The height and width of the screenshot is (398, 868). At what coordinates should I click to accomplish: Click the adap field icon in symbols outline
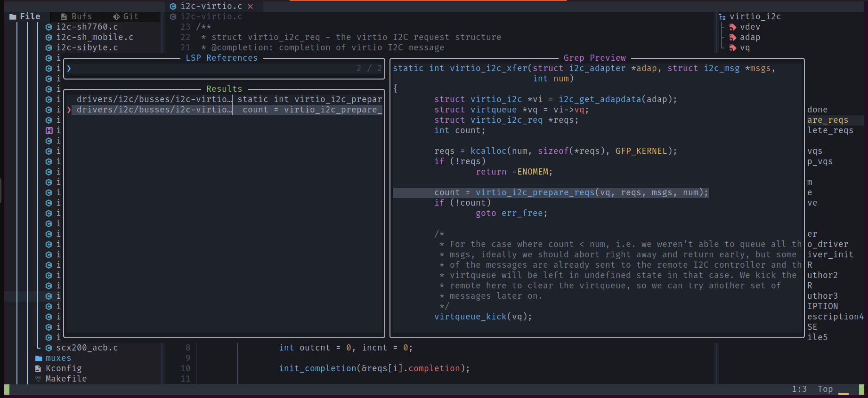click(733, 37)
